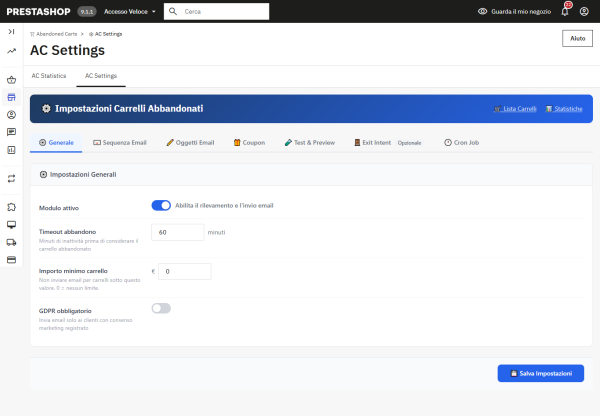Click the search magnifier icon
This screenshot has height=416, width=600.
tap(173, 11)
